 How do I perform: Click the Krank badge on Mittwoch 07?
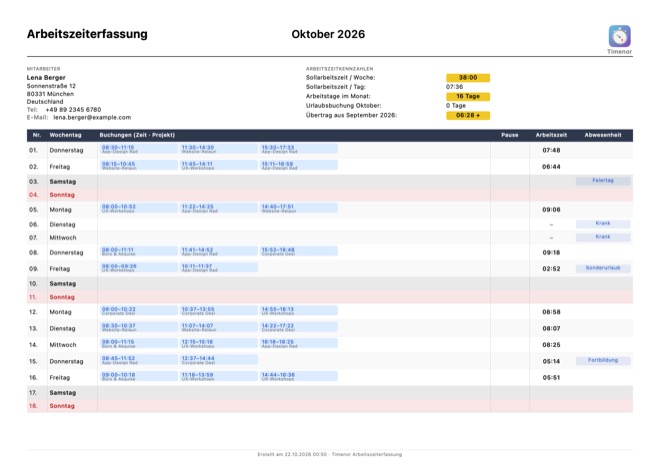603,237
